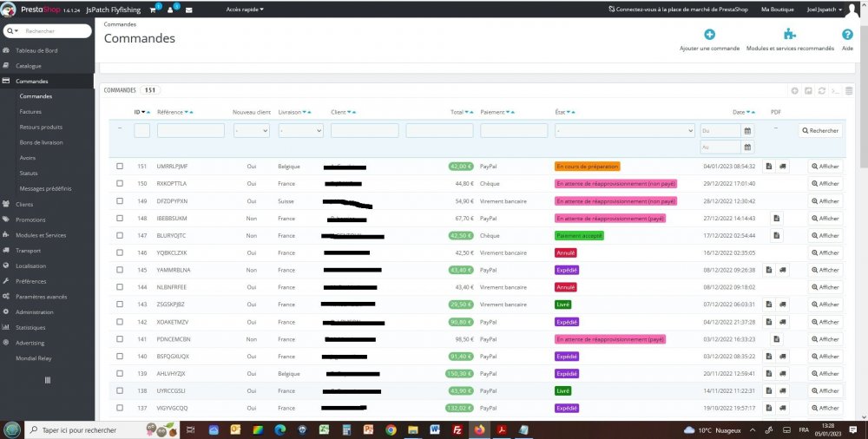
Task: Open the Accès rapide dropdown menu
Action: [245, 10]
